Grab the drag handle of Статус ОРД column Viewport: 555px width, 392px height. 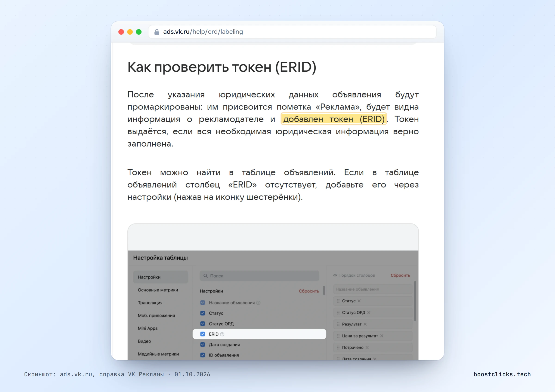click(x=338, y=312)
